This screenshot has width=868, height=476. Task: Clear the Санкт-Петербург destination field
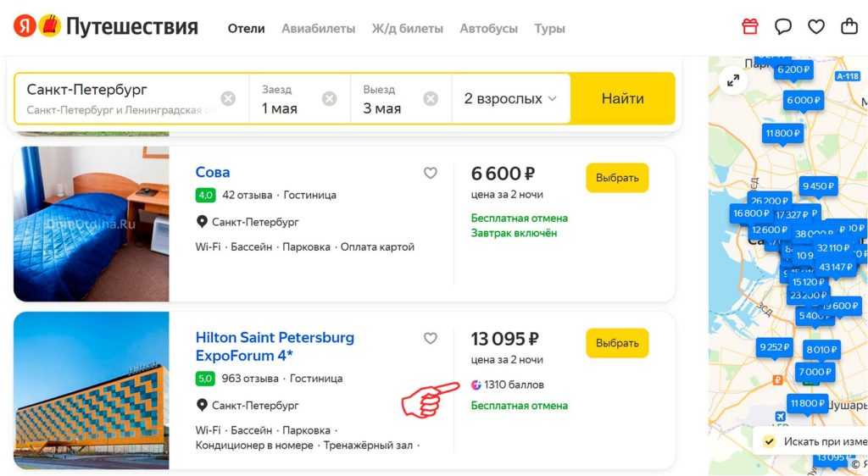coord(228,98)
